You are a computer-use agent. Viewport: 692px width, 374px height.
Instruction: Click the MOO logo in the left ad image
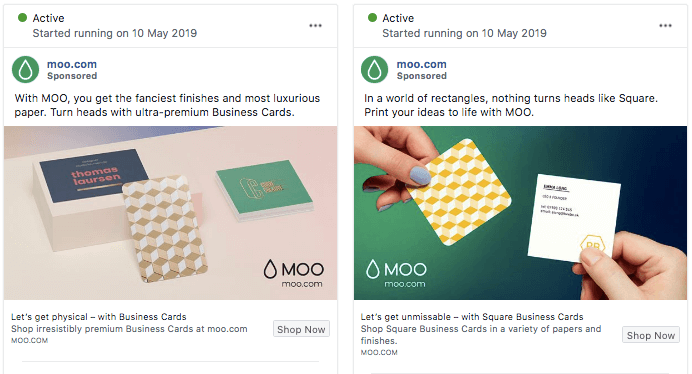tap(293, 273)
